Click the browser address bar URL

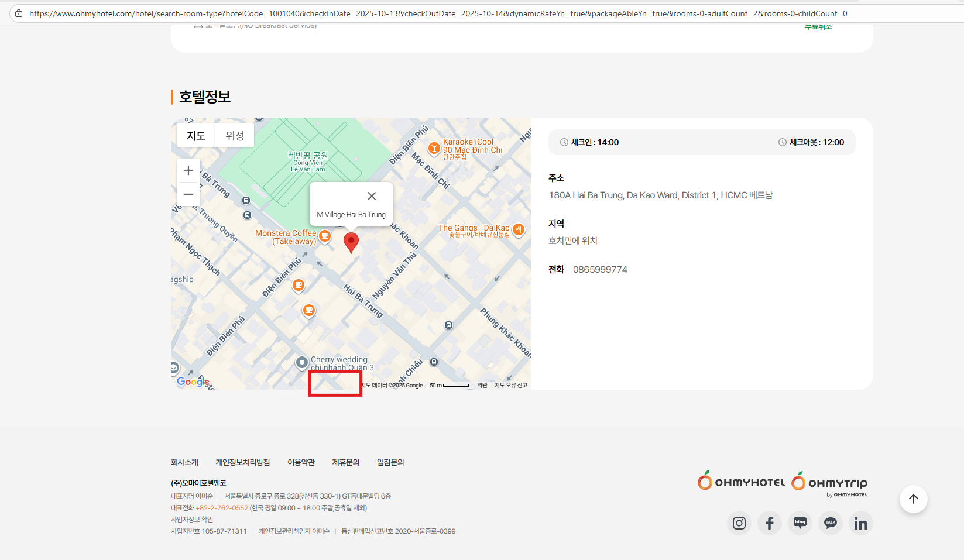coord(438,13)
